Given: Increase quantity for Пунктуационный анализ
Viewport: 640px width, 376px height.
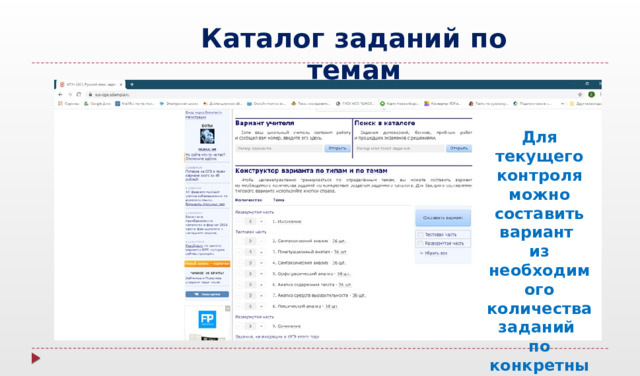Looking at the screenshot, I should (x=262, y=252).
